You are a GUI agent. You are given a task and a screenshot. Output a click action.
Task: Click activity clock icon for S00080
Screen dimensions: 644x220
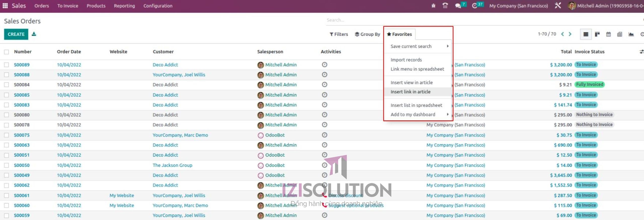pyautogui.click(x=325, y=115)
